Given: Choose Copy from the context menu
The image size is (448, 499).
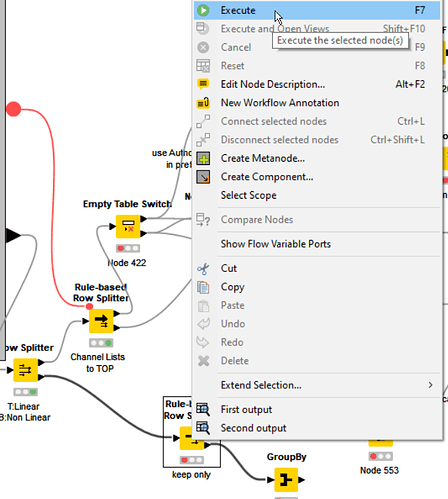Looking at the screenshot, I should click(233, 287).
